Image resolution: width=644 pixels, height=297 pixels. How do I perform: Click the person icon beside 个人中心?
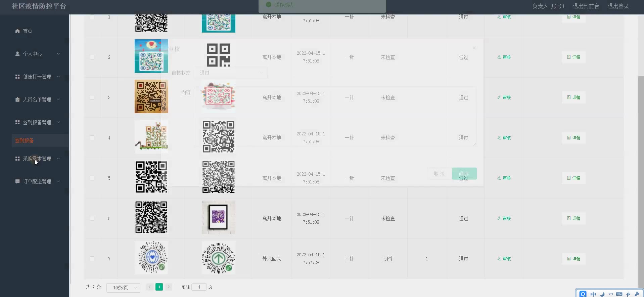pyautogui.click(x=17, y=54)
